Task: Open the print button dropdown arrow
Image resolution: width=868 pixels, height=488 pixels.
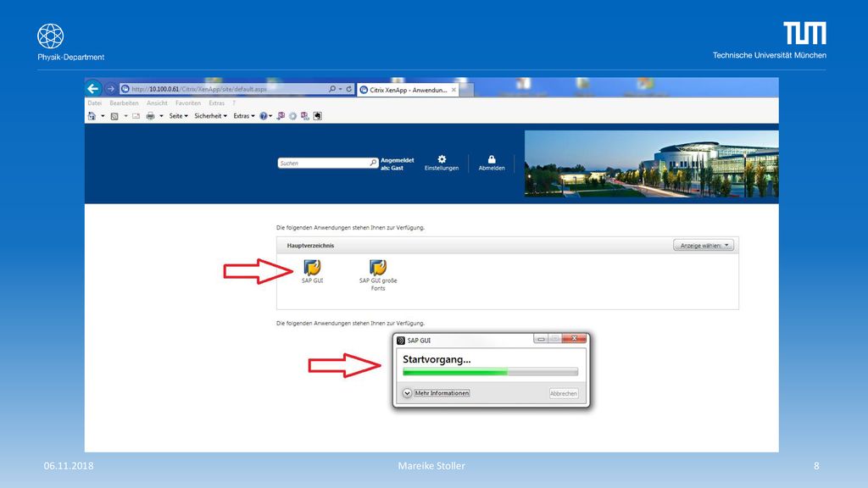Action: tap(161, 116)
